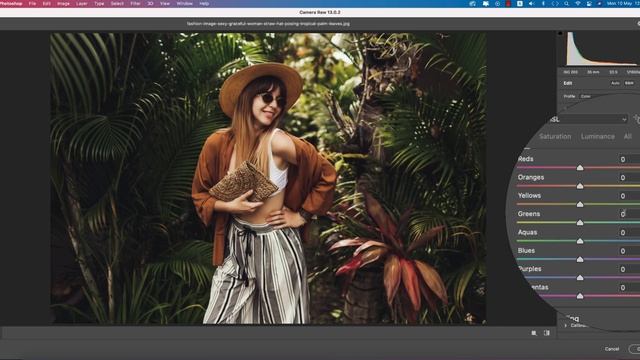
Task: Open the Select menu
Action: click(117, 4)
